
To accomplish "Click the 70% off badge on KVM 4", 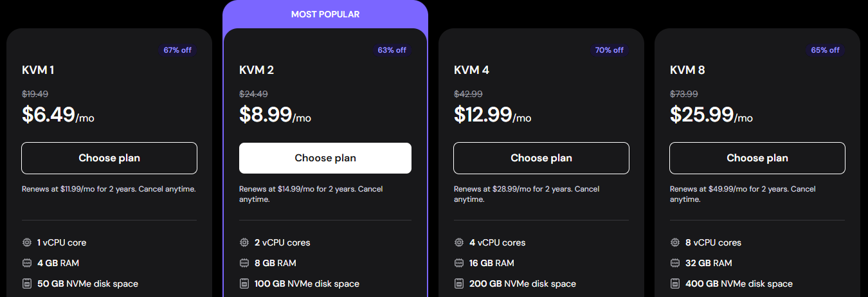I will tap(609, 50).
